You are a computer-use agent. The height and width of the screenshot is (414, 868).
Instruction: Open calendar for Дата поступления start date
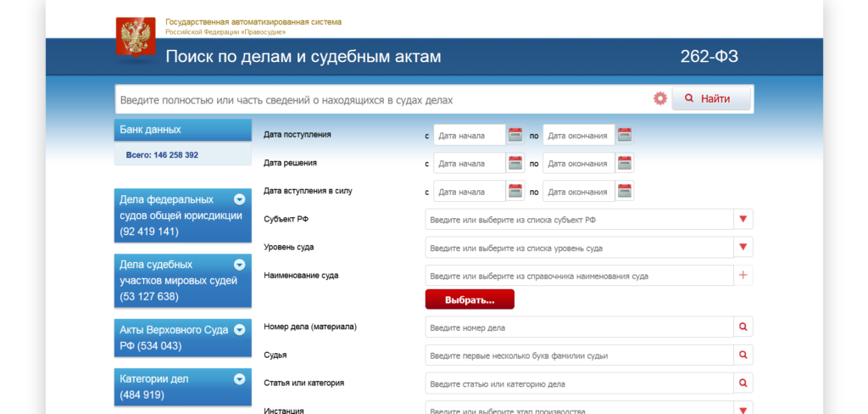click(x=515, y=135)
